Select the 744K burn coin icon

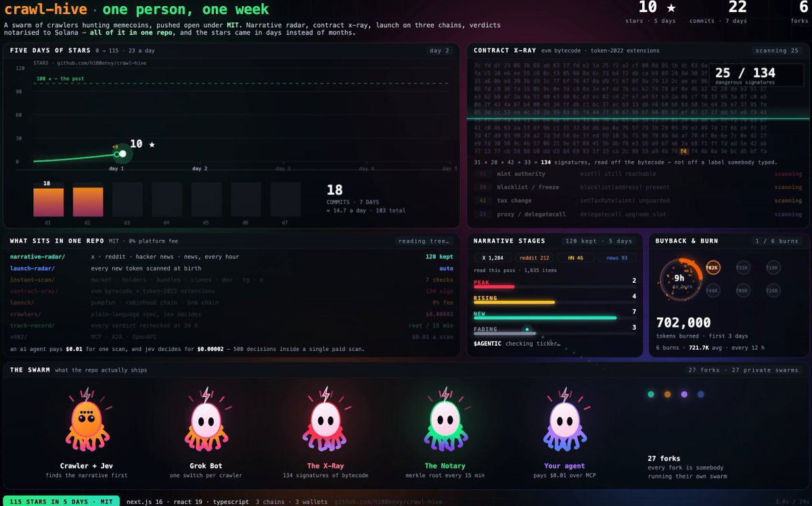pyautogui.click(x=713, y=290)
